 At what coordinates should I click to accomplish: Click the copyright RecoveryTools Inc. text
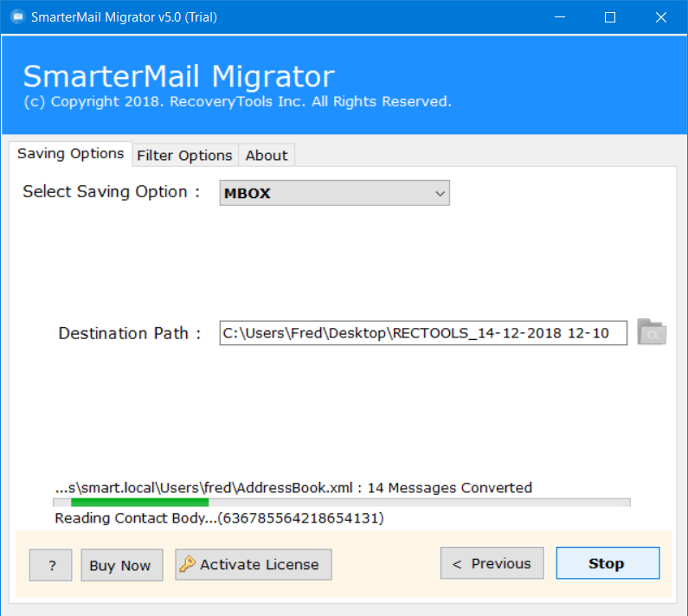pos(237,101)
